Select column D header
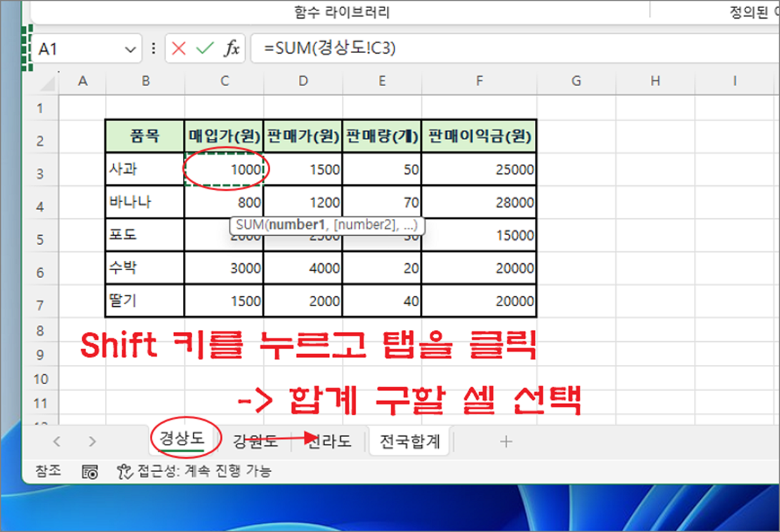780x532 pixels. coord(303,81)
